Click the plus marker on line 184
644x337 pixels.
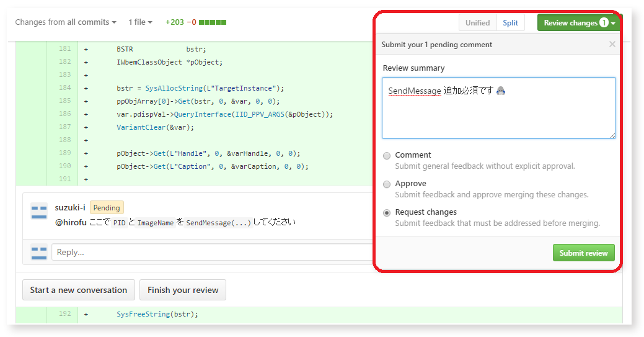click(86, 88)
